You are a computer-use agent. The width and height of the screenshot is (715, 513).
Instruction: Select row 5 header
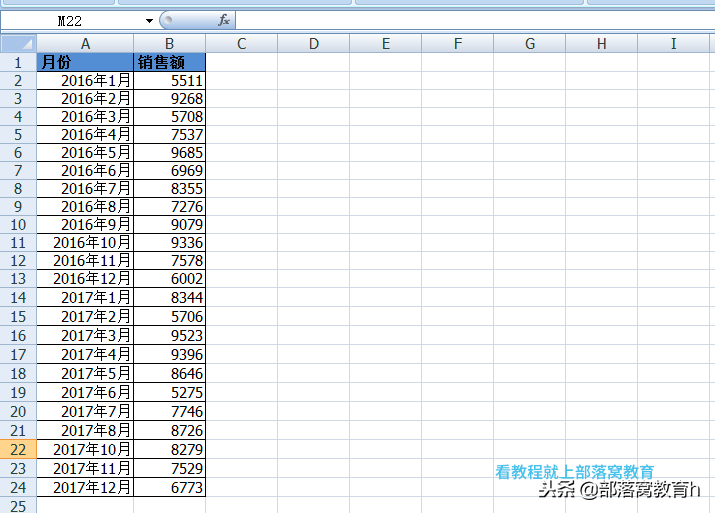point(18,135)
